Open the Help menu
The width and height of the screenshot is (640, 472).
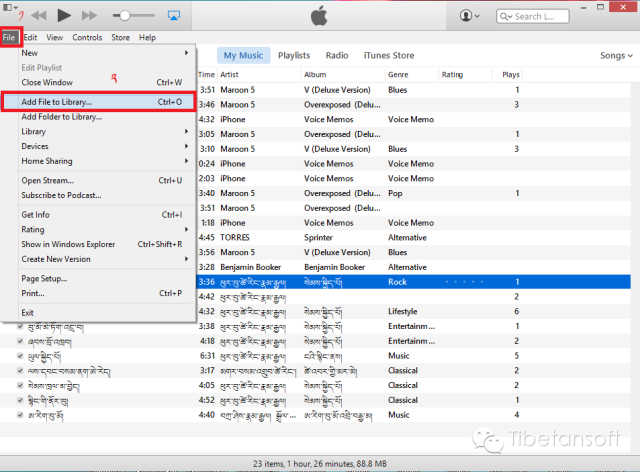[x=147, y=38]
